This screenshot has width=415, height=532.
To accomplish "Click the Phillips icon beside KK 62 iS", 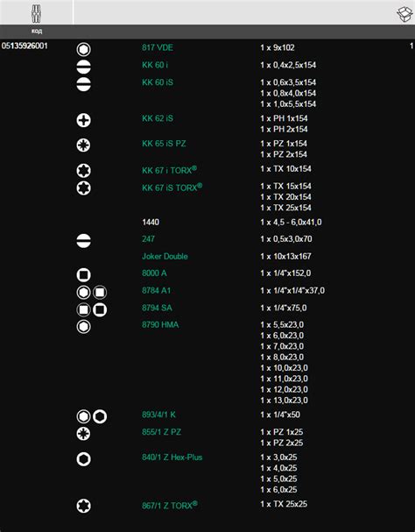I will click(83, 120).
